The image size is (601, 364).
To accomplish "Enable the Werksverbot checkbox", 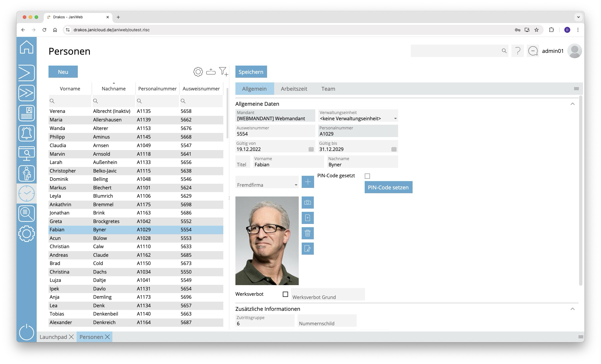I will (x=285, y=294).
